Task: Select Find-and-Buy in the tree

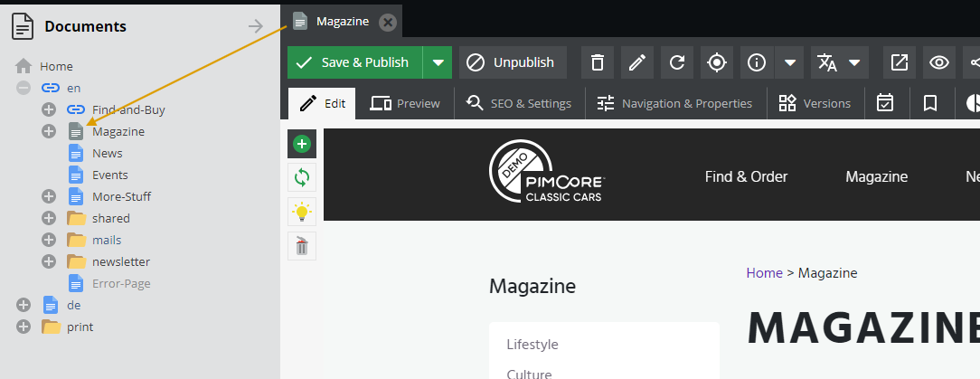Action: pos(128,110)
